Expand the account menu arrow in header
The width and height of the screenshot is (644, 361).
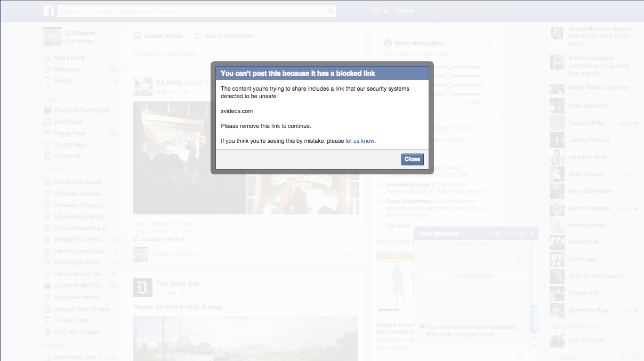pyautogui.click(x=498, y=11)
